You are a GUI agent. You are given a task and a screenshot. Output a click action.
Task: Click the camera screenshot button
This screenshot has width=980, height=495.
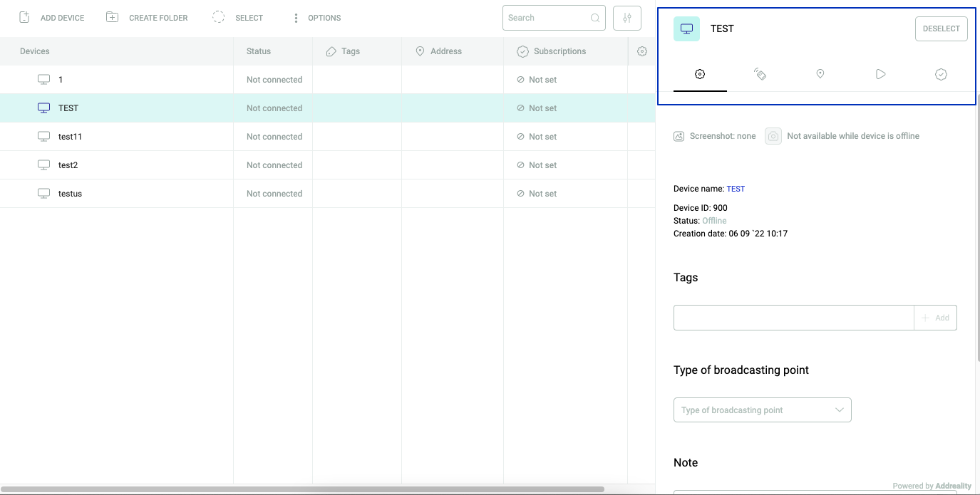773,136
